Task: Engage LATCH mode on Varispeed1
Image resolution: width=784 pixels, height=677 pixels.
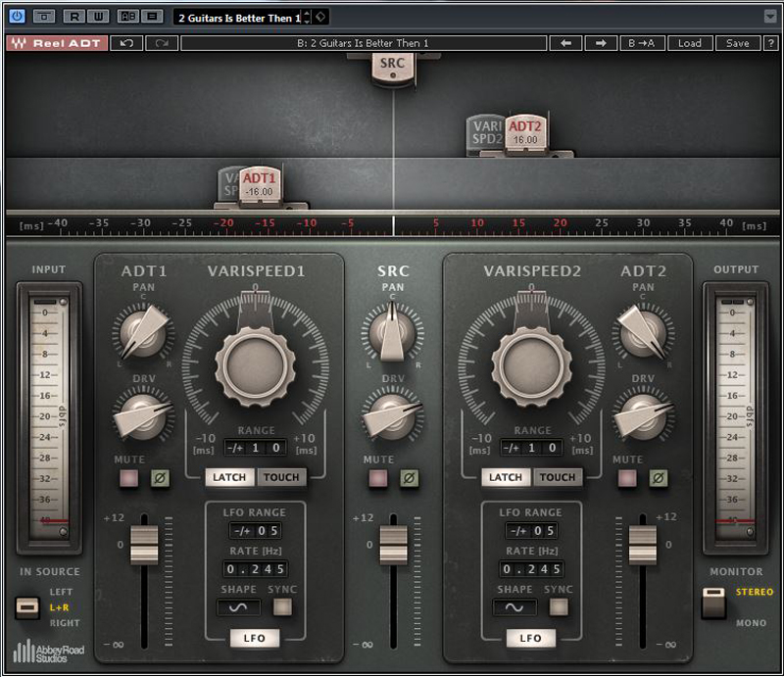Action: coord(228,477)
